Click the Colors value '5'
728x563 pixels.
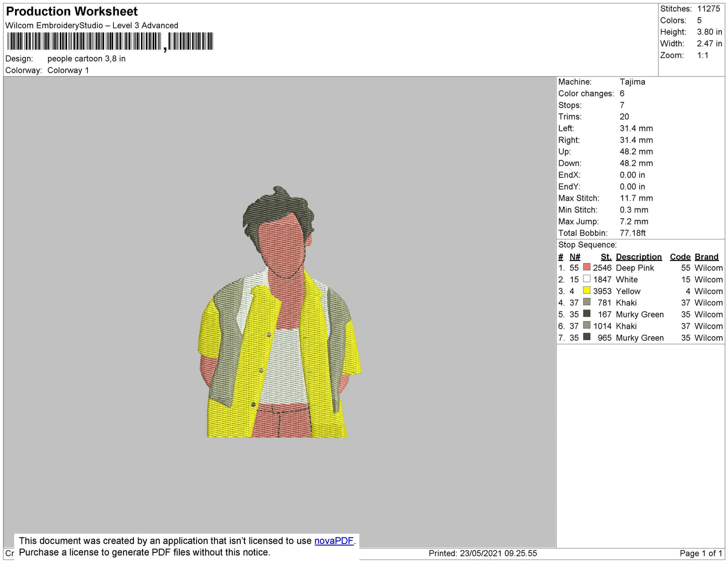(x=699, y=21)
